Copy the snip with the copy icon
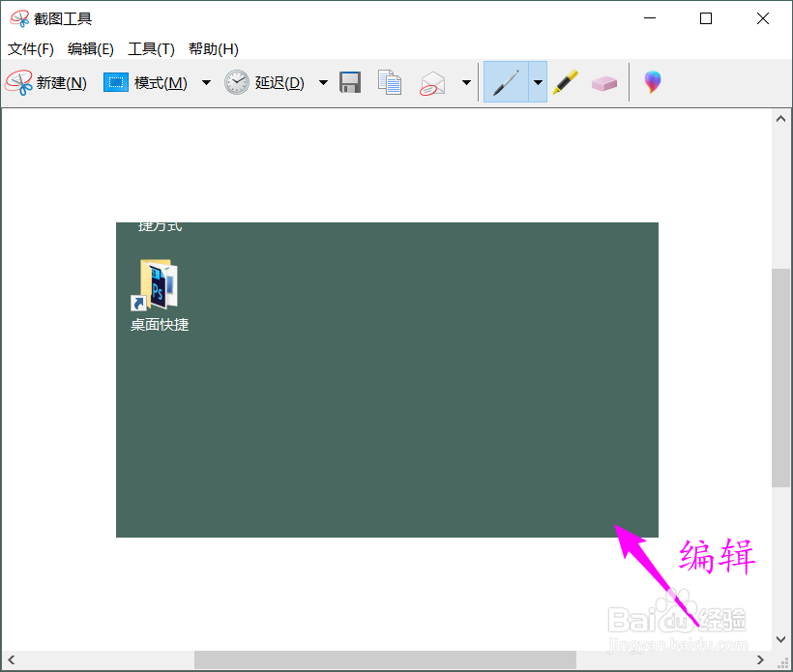Screen dimensions: 793x672 [389, 82]
